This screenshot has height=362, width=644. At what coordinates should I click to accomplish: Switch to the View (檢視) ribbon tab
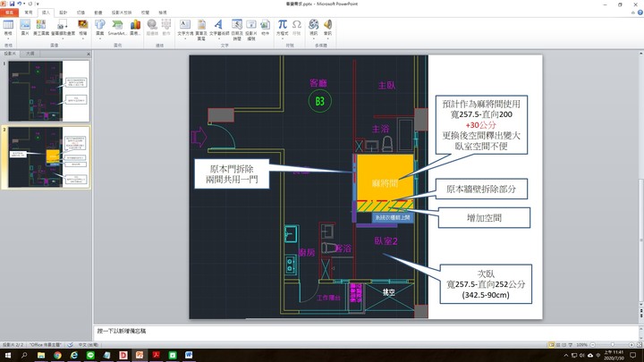pyautogui.click(x=163, y=13)
